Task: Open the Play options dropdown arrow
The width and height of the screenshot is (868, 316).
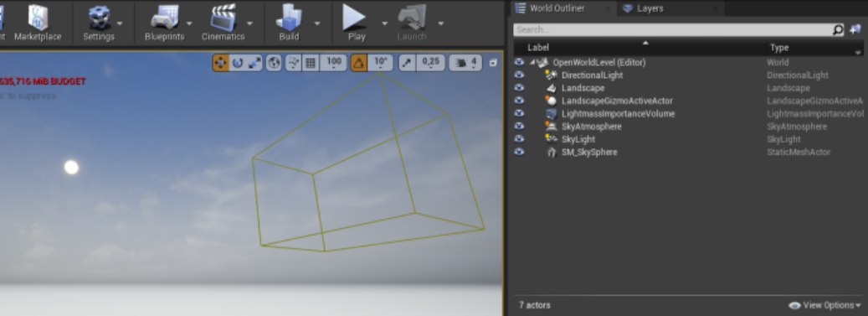Action: (x=384, y=23)
